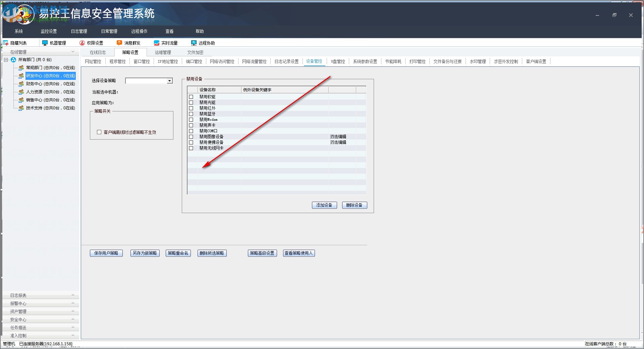
Task: Click the 保存用户策略 button
Action: [x=106, y=253]
